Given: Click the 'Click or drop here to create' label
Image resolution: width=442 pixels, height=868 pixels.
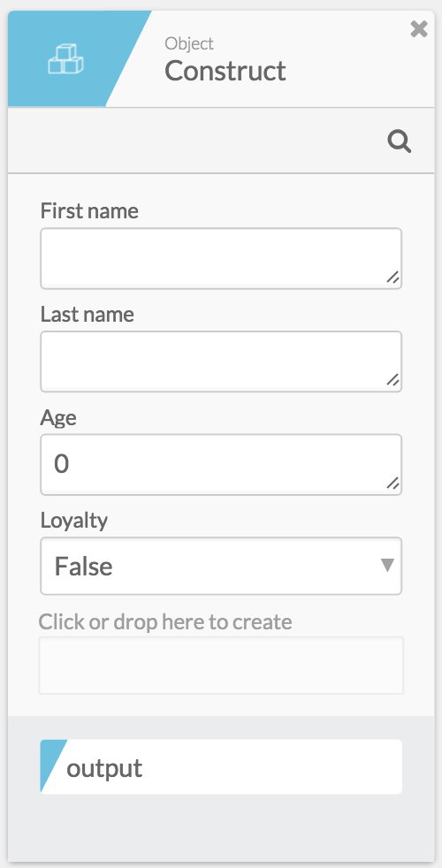Looking at the screenshot, I should (165, 621).
